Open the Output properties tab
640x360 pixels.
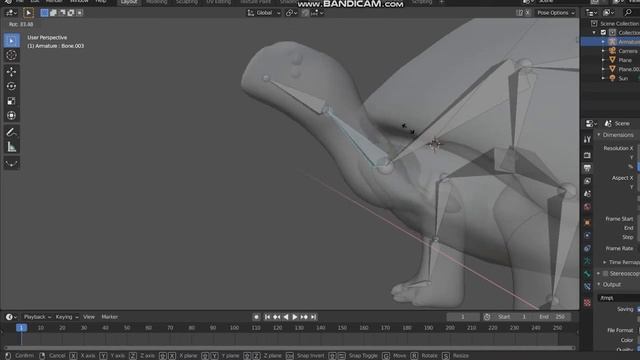(x=587, y=168)
